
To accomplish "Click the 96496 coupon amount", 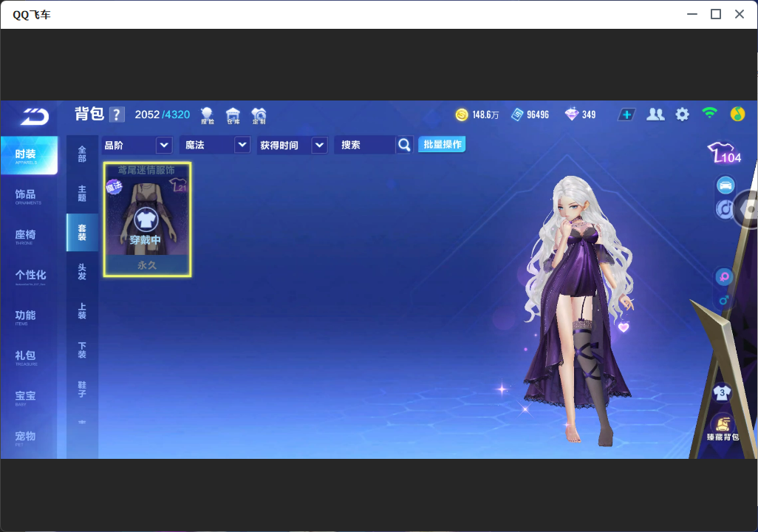I will click(538, 115).
